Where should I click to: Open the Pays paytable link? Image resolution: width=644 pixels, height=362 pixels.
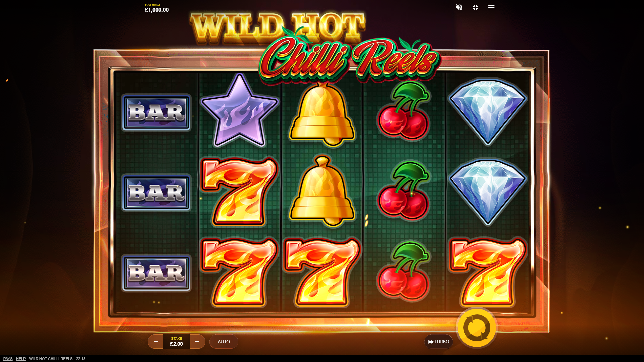8,359
